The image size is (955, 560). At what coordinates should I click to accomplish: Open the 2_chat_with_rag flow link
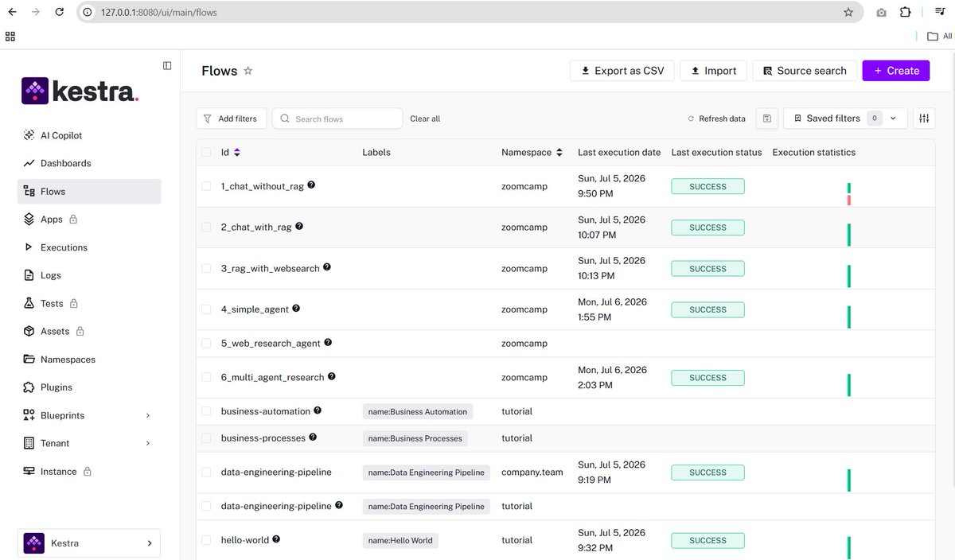[256, 227]
